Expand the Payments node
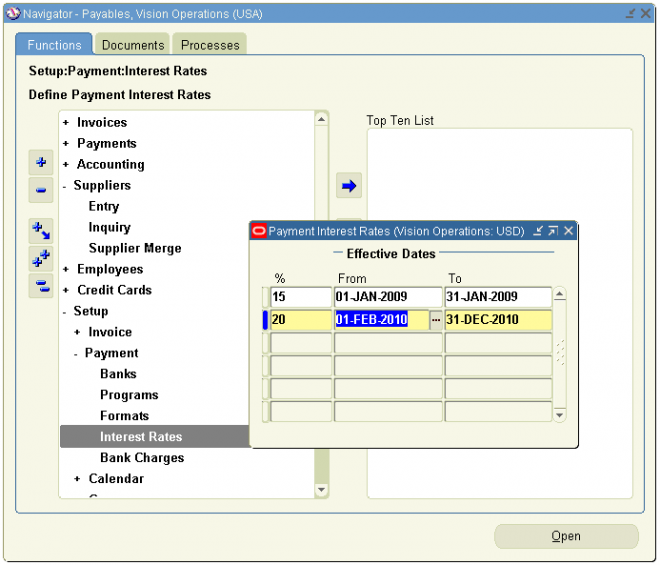The width and height of the screenshot is (660, 565). click(x=66, y=144)
